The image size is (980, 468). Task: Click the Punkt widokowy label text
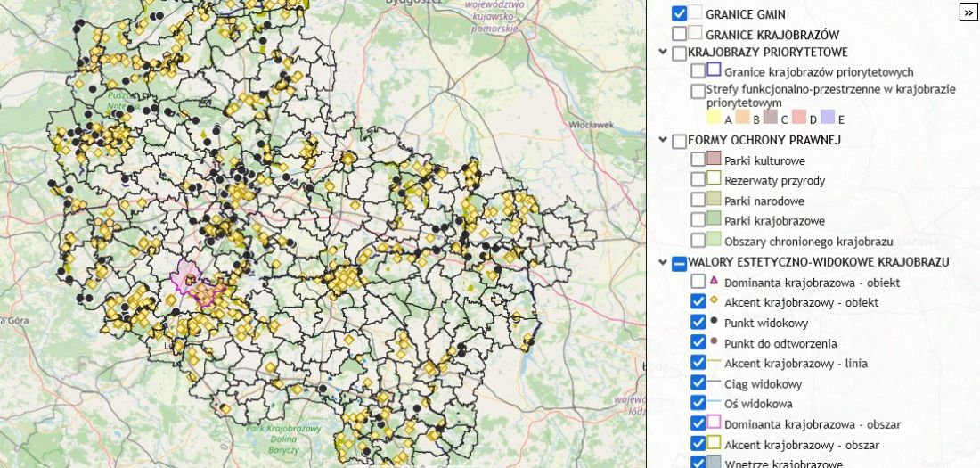coord(766,324)
